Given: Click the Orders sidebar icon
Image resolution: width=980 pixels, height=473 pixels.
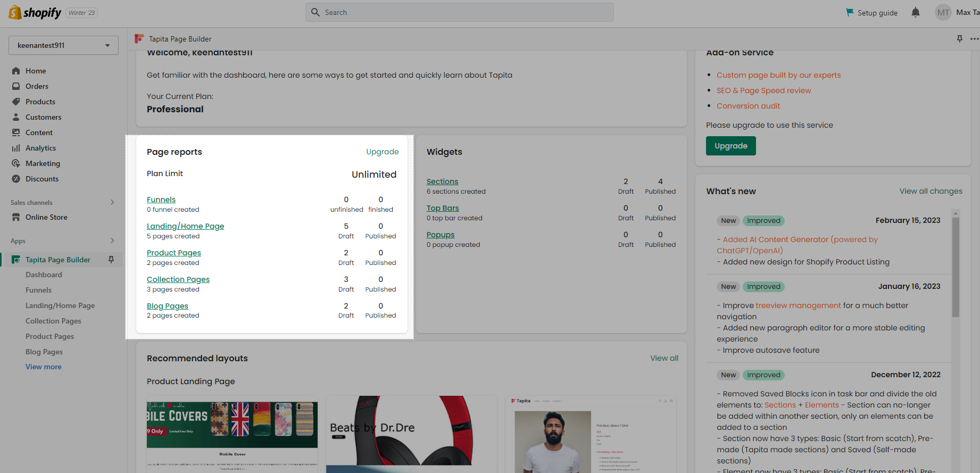Looking at the screenshot, I should click(x=16, y=86).
